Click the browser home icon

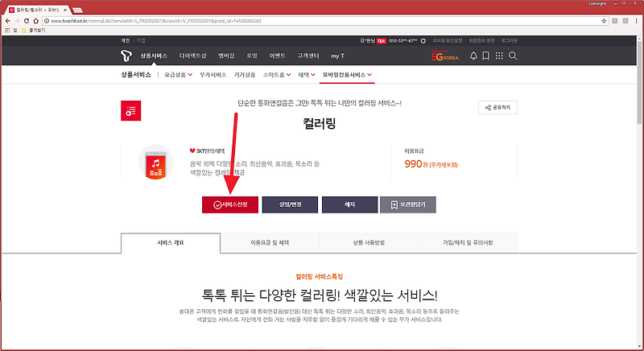tap(35, 20)
